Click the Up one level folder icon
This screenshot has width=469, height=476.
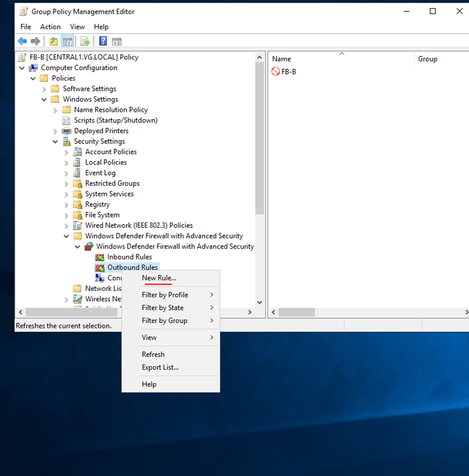[x=54, y=41]
